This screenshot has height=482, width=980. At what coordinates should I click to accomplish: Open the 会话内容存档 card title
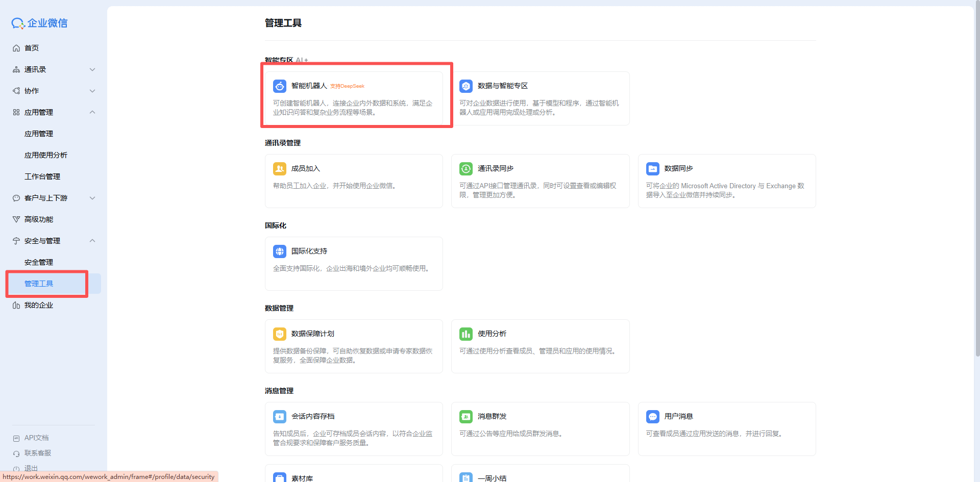(x=313, y=416)
